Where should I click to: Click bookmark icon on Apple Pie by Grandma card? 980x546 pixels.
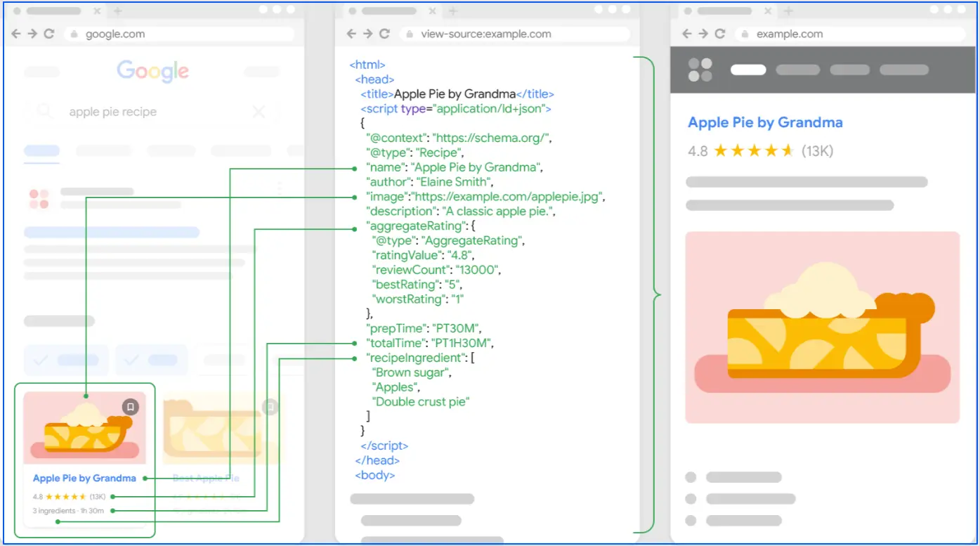coord(131,407)
